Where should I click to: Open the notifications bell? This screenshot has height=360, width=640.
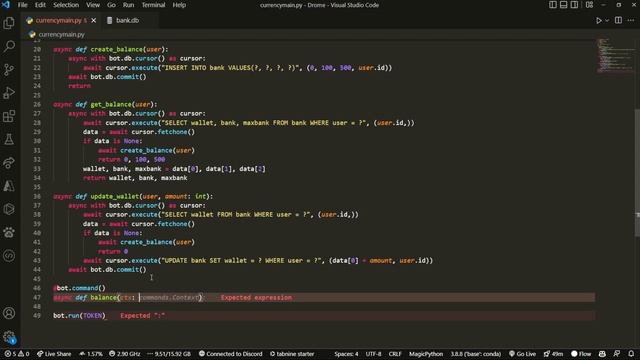[x=631, y=354]
